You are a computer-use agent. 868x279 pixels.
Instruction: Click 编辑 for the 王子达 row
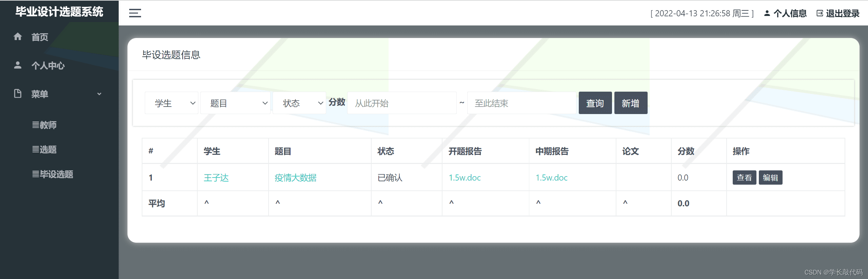770,178
